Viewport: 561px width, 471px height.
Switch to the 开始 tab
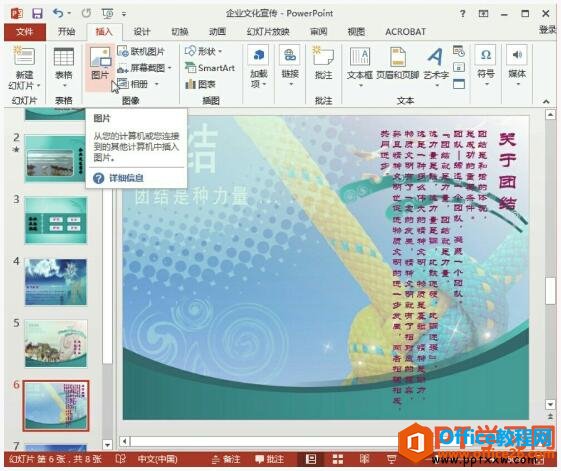click(x=67, y=31)
